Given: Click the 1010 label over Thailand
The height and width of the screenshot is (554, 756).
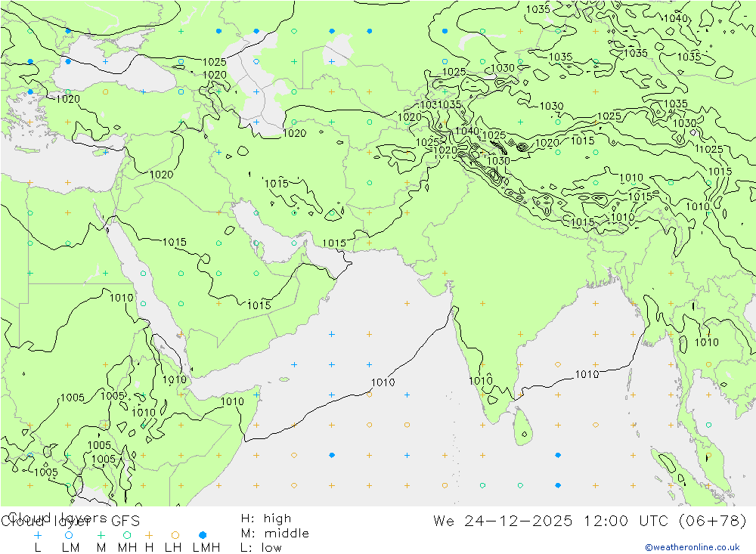Looking at the screenshot, I should click(707, 342).
